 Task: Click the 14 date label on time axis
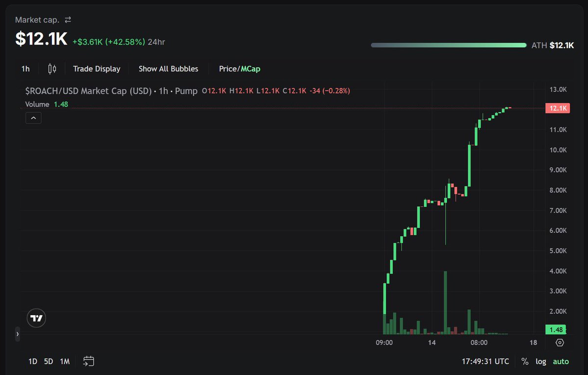click(432, 343)
